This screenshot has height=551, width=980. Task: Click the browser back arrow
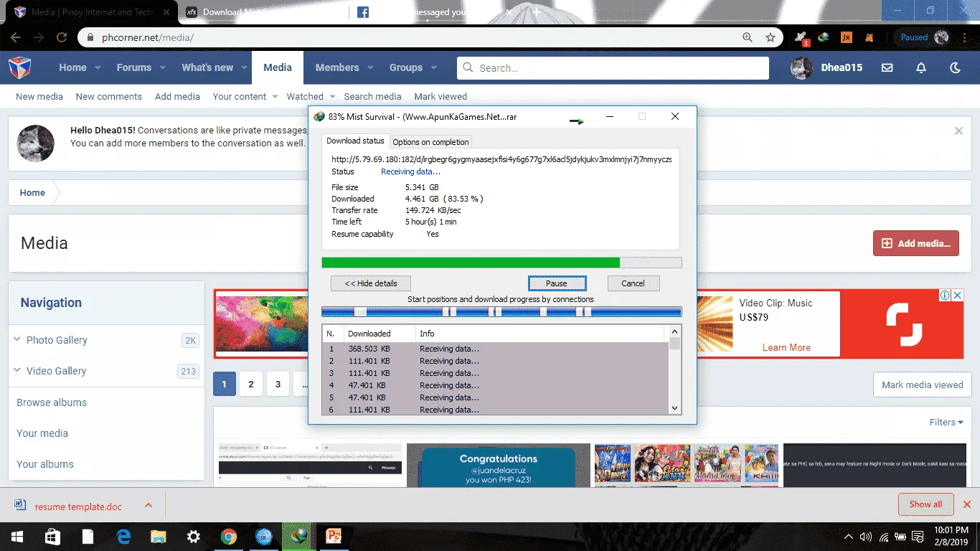[16, 37]
